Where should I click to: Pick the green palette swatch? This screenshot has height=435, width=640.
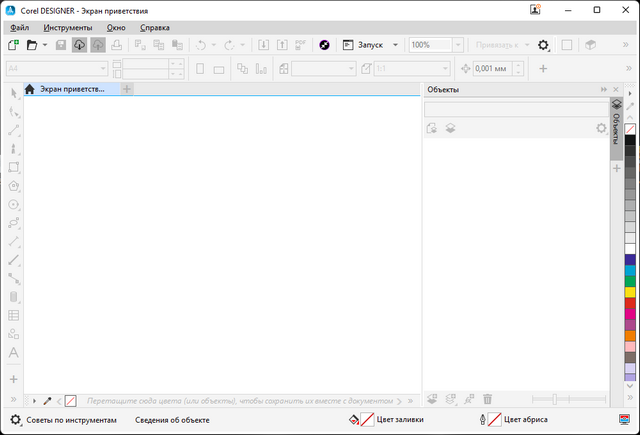pyautogui.click(x=630, y=281)
